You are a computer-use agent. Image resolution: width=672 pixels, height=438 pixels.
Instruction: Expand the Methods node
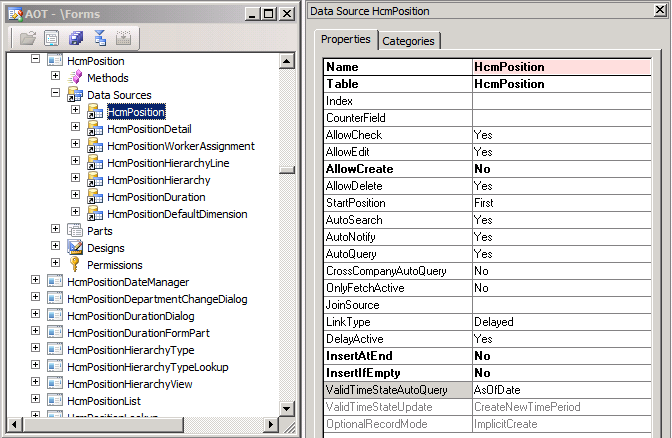[55, 75]
